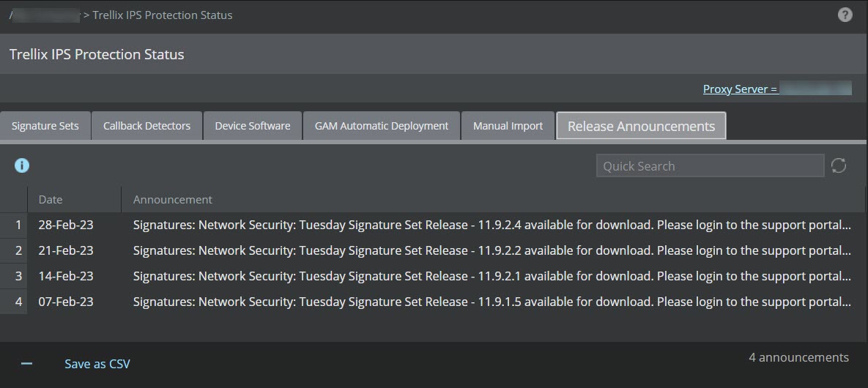Open the Manual Import tab
This screenshot has width=868, height=388.
[508, 126]
